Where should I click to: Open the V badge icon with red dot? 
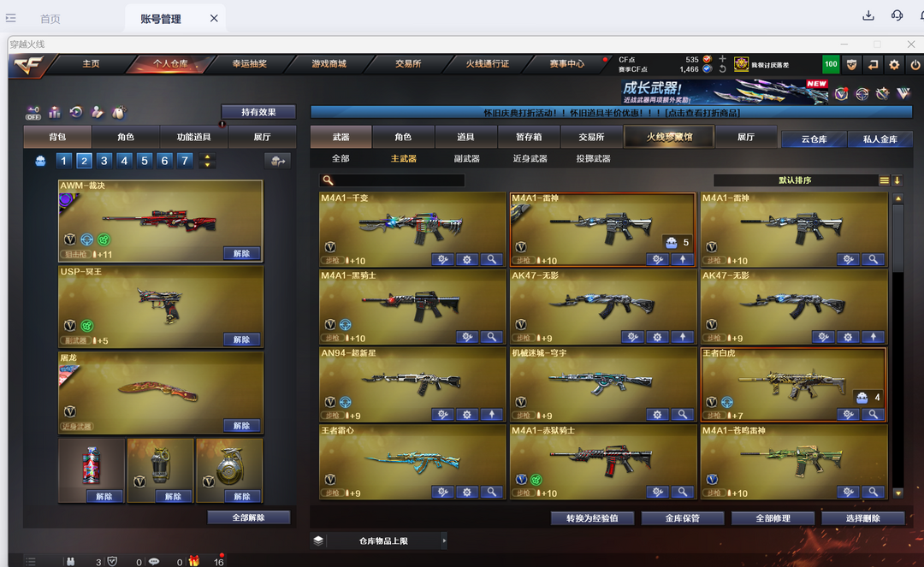click(841, 93)
